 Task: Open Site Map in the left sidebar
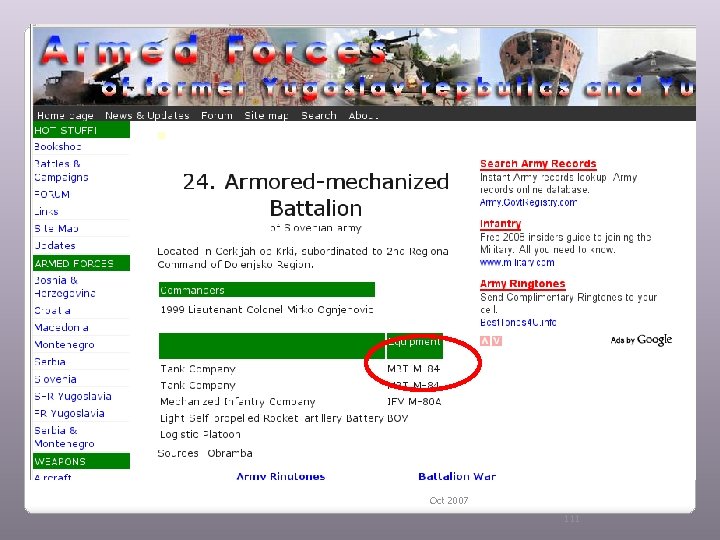pyautogui.click(x=56, y=228)
